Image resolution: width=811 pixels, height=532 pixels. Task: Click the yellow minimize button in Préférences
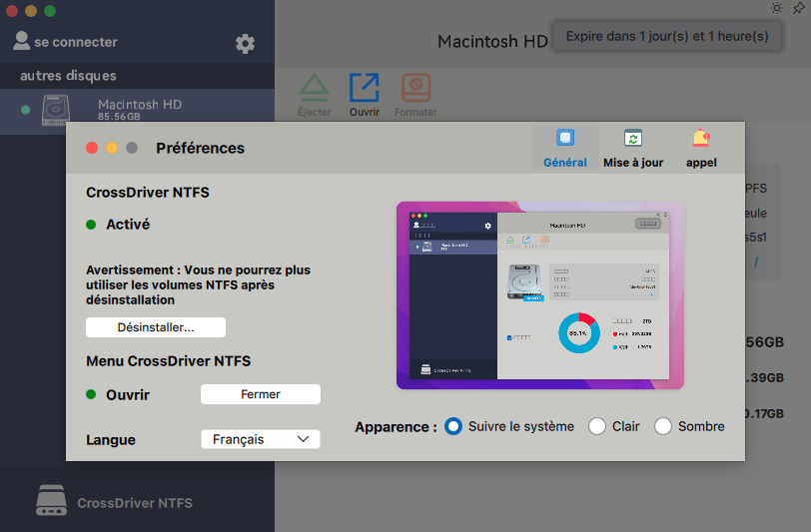point(112,148)
